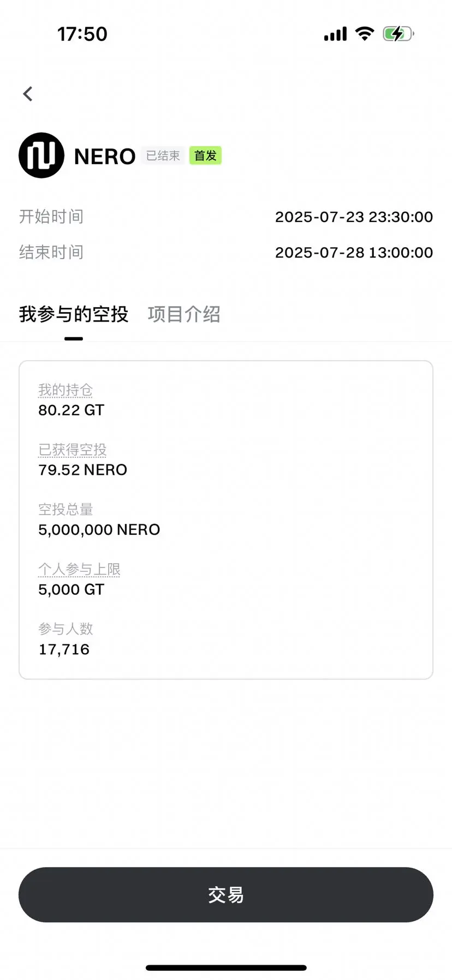
Task: Tap the battery charging icon
Action: pyautogui.click(x=399, y=34)
